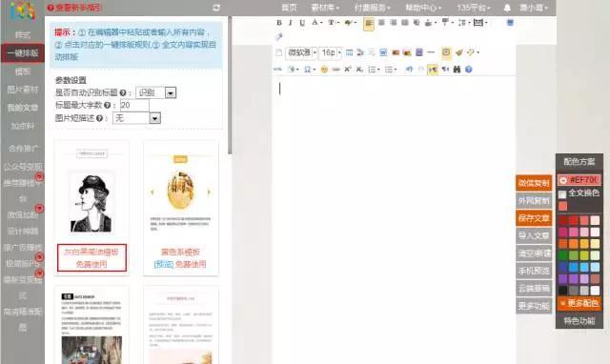Click the 导入文章 button
Image resolution: width=610 pixels, height=364 pixels.
(534, 235)
